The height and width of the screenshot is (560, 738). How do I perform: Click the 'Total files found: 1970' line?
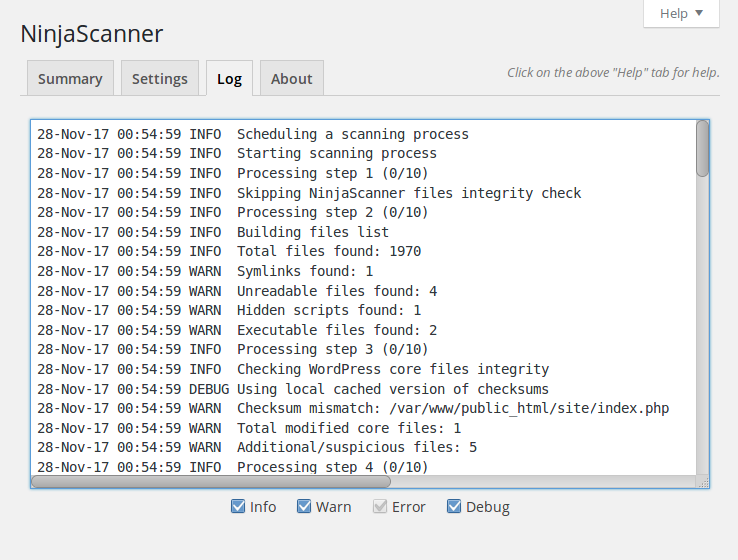[x=329, y=251]
